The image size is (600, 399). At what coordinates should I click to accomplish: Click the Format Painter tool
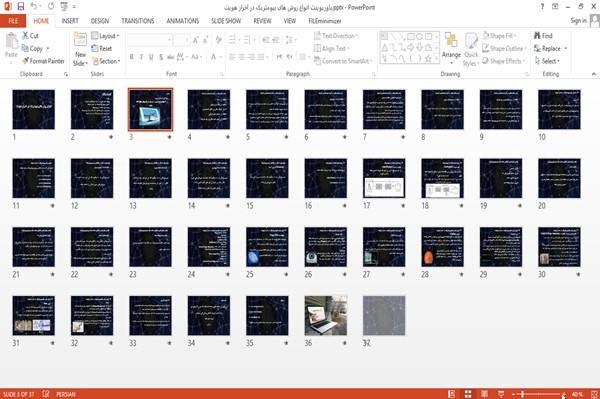[43, 61]
